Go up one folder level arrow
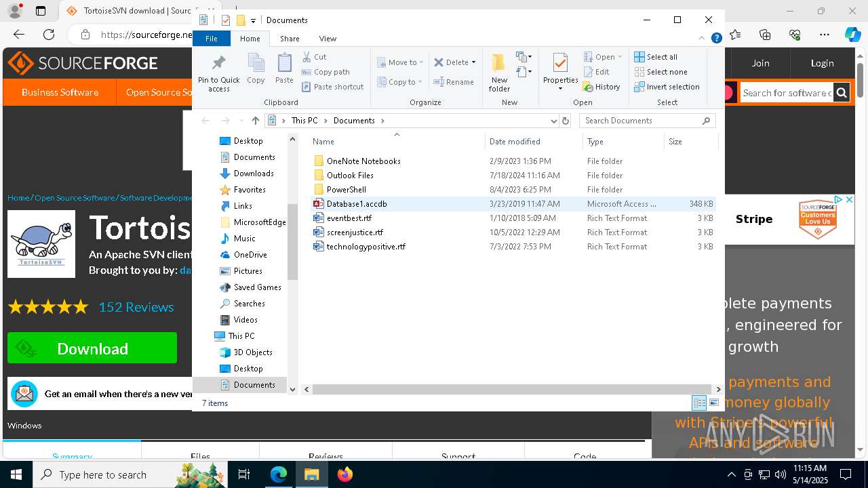Image resolution: width=868 pixels, height=488 pixels. pyautogui.click(x=255, y=121)
